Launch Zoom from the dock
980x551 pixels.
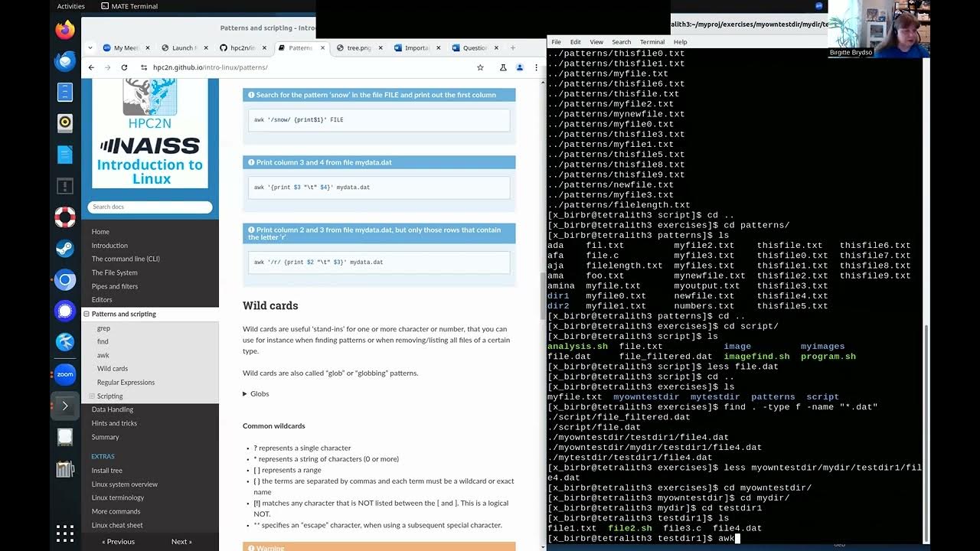pos(65,374)
